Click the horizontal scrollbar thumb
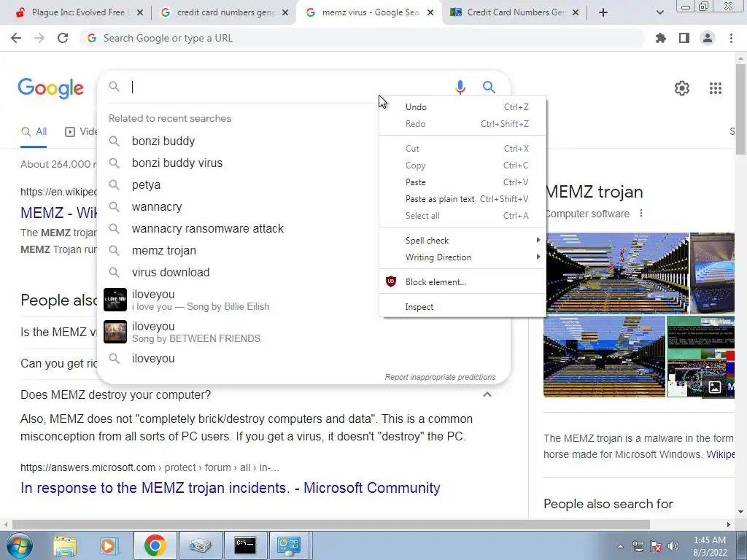747x560 pixels. tap(330, 524)
